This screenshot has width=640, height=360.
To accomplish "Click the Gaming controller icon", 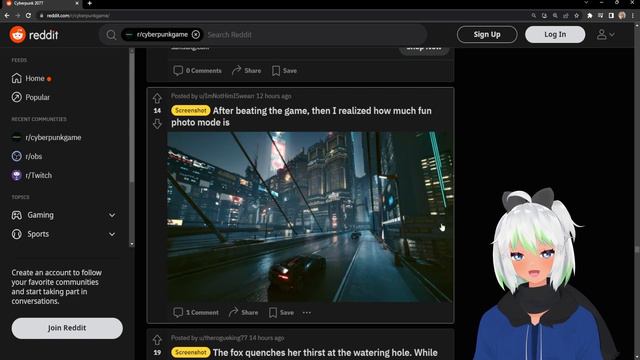I will (16, 215).
